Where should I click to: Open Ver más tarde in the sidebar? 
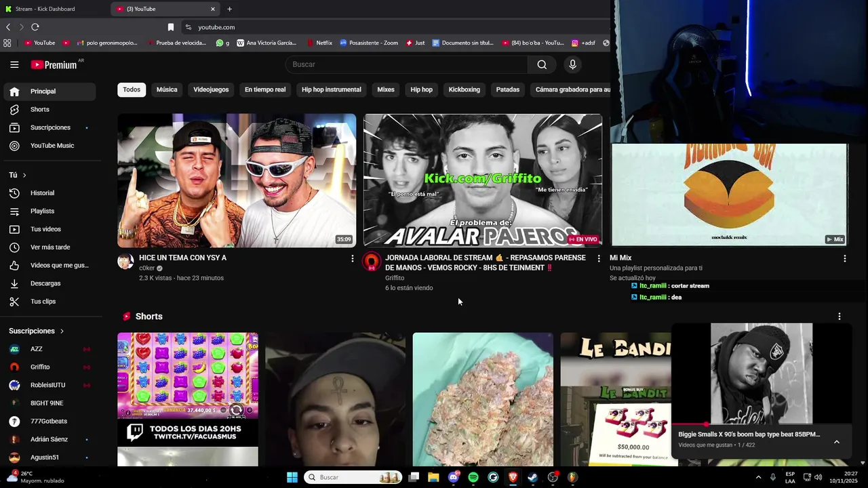click(x=50, y=247)
